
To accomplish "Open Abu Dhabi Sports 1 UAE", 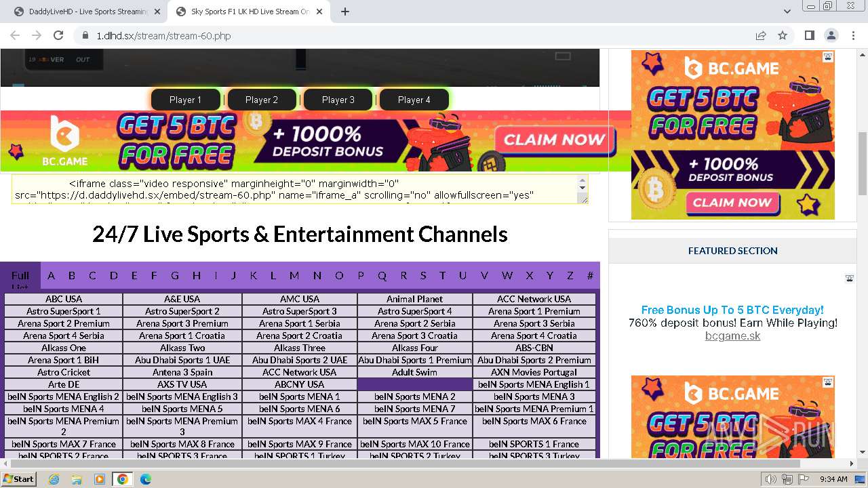I will (x=182, y=360).
